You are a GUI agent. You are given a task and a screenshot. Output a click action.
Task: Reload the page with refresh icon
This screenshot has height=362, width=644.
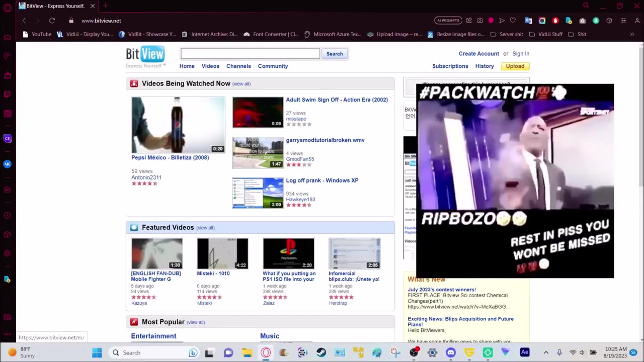[52, 21]
